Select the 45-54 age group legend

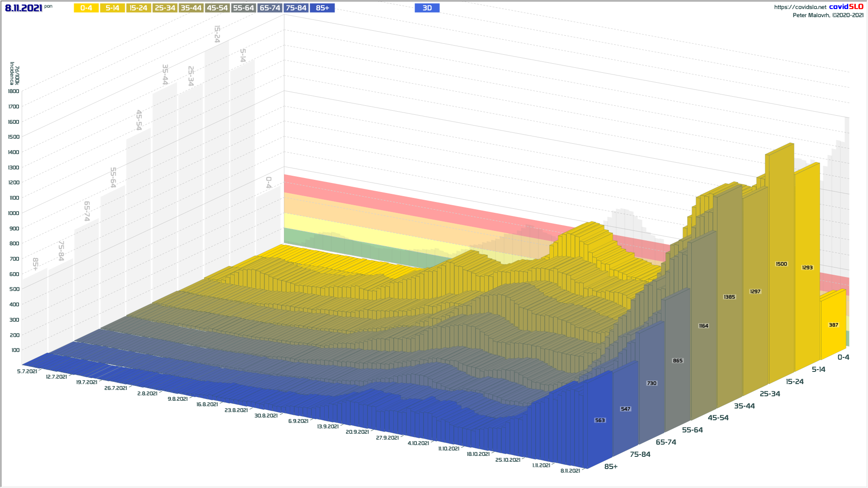click(x=217, y=8)
